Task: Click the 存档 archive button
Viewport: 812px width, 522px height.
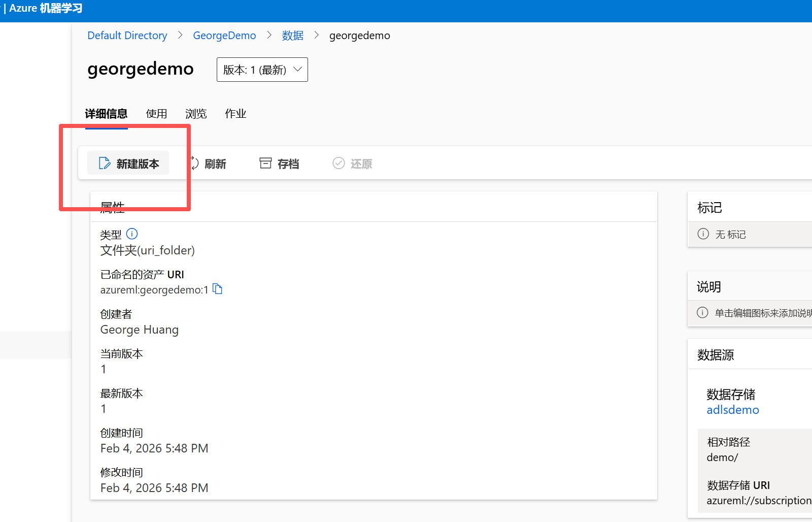Action: coord(279,164)
